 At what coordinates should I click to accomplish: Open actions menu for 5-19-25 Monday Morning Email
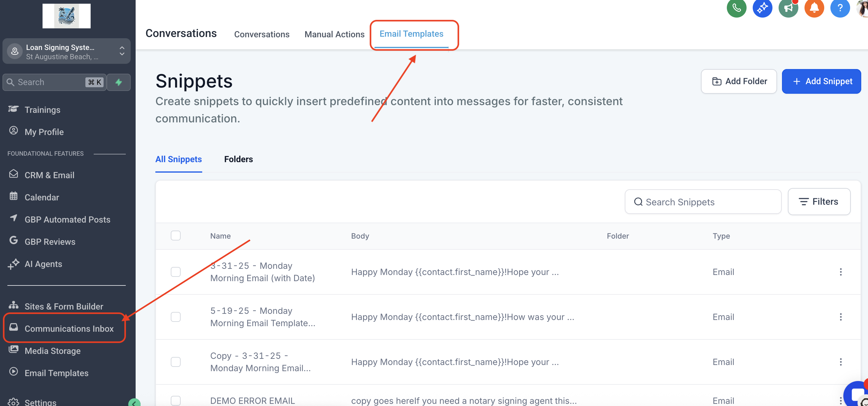[x=841, y=317]
